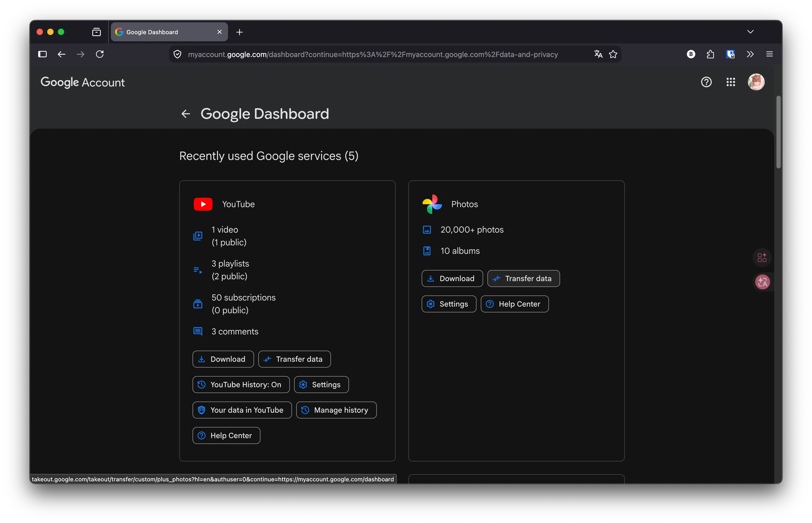Click the 10 albums stat
The width and height of the screenshot is (812, 523).
click(x=460, y=251)
